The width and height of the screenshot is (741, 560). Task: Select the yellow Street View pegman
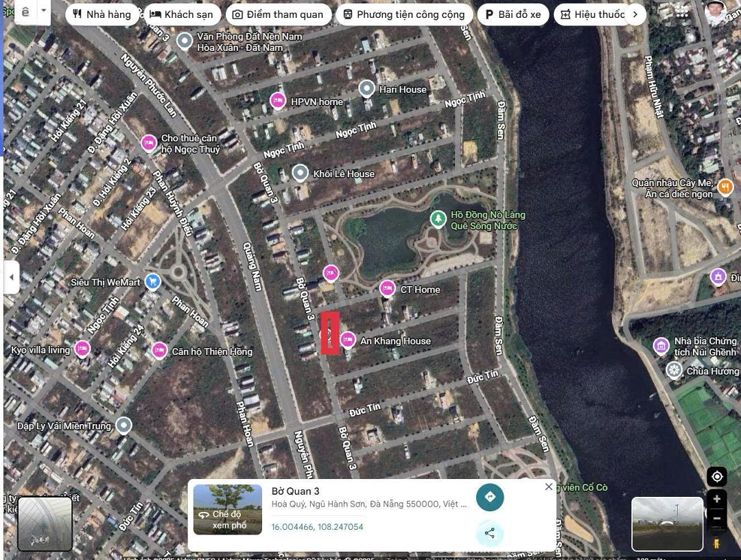point(716,544)
